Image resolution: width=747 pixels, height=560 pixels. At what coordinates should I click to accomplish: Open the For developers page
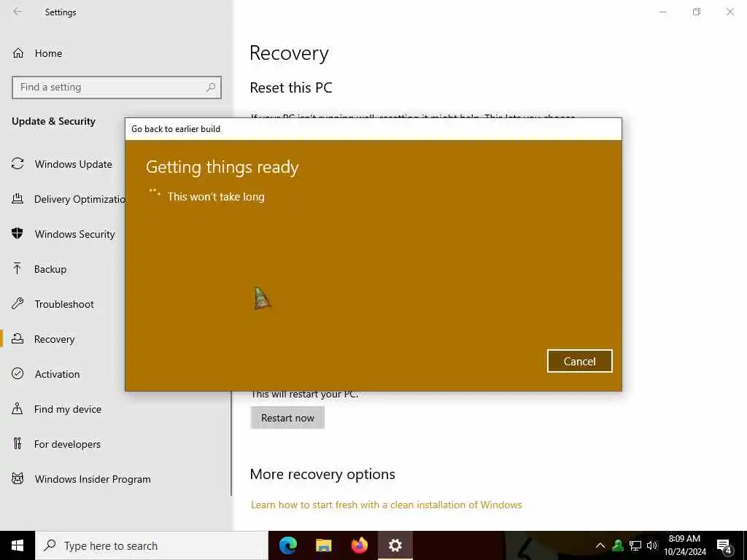67,444
